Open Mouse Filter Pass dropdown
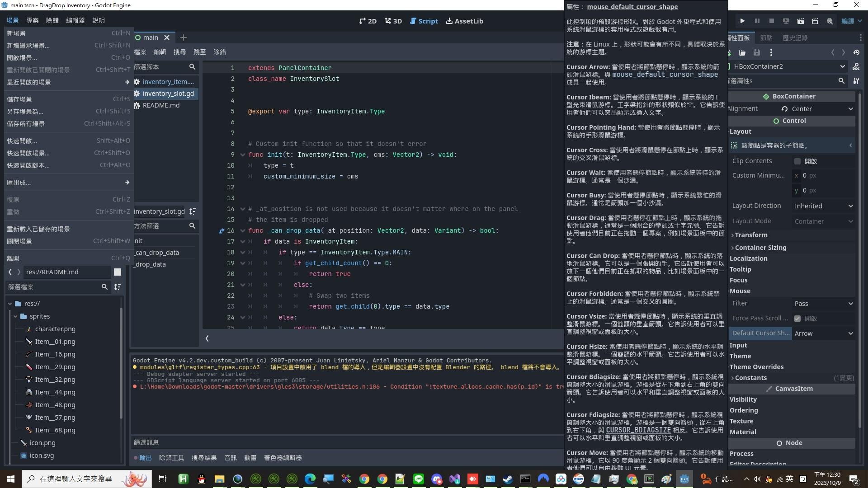The width and height of the screenshot is (868, 488). [x=824, y=304]
